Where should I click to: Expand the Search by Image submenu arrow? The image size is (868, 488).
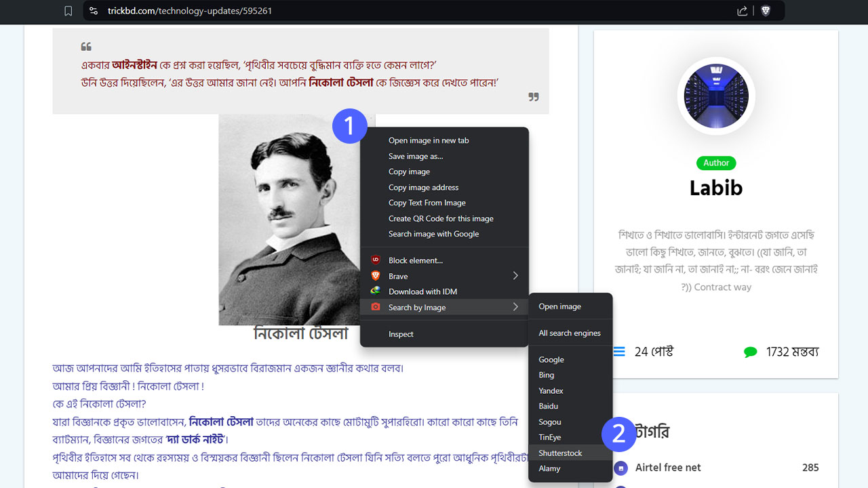[515, 307]
